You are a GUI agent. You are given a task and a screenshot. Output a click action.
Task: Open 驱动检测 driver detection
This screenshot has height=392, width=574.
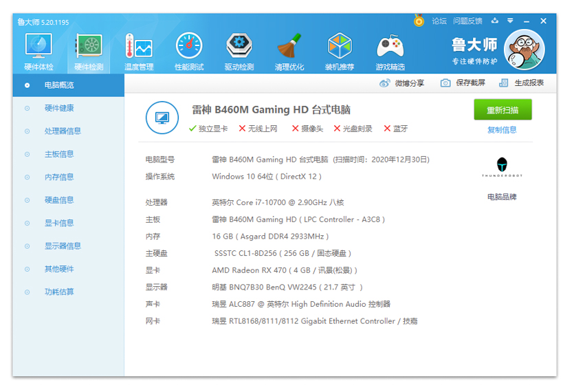pyautogui.click(x=239, y=52)
